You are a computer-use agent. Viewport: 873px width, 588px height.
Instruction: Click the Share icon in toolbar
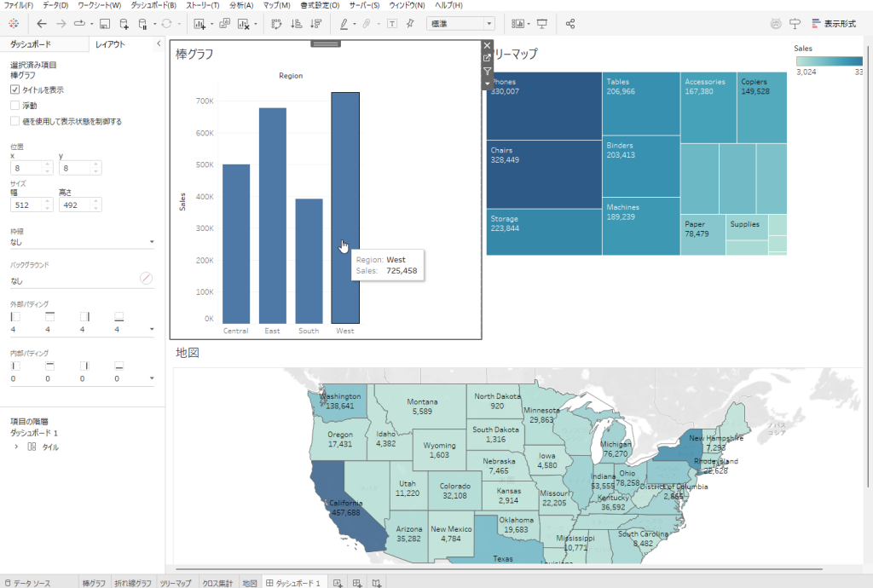point(570,24)
